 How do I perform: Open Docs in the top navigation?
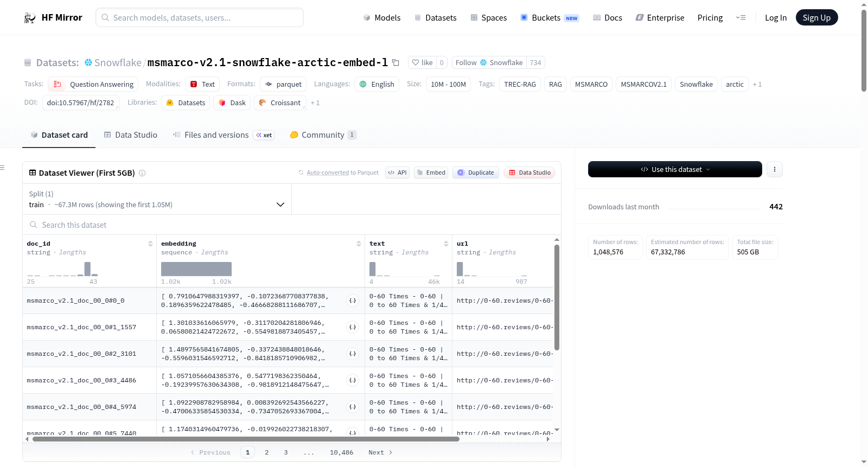point(608,18)
